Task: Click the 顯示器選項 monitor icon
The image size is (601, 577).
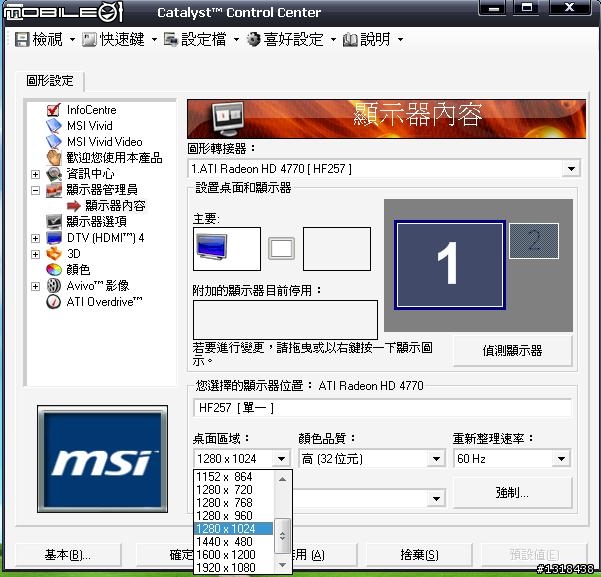Action: 53,222
